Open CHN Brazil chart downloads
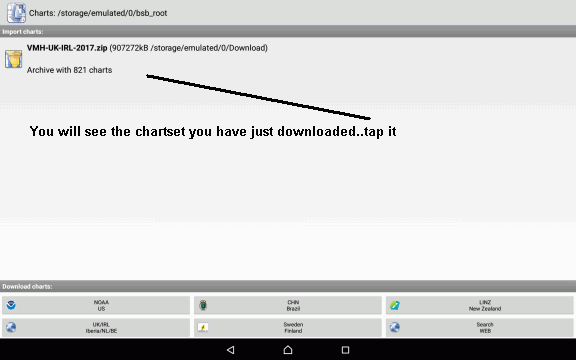The width and height of the screenshot is (576, 360). click(x=288, y=305)
